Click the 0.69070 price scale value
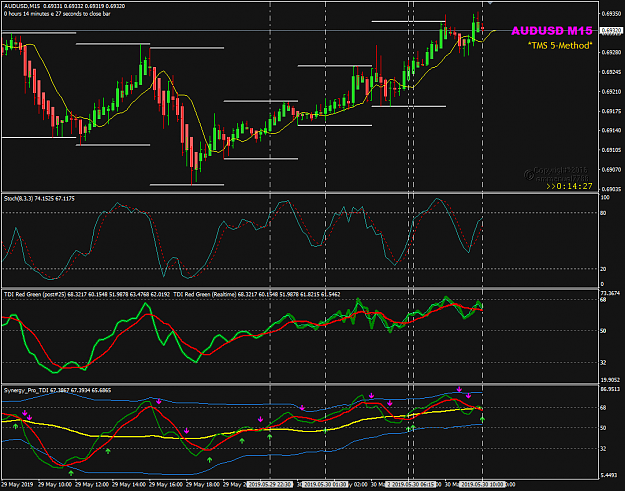The image size is (625, 491). [x=611, y=169]
